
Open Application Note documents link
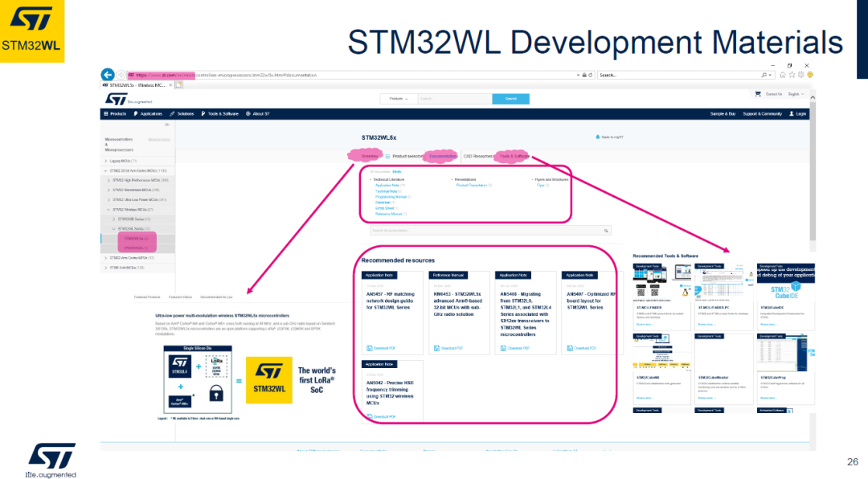387,186
